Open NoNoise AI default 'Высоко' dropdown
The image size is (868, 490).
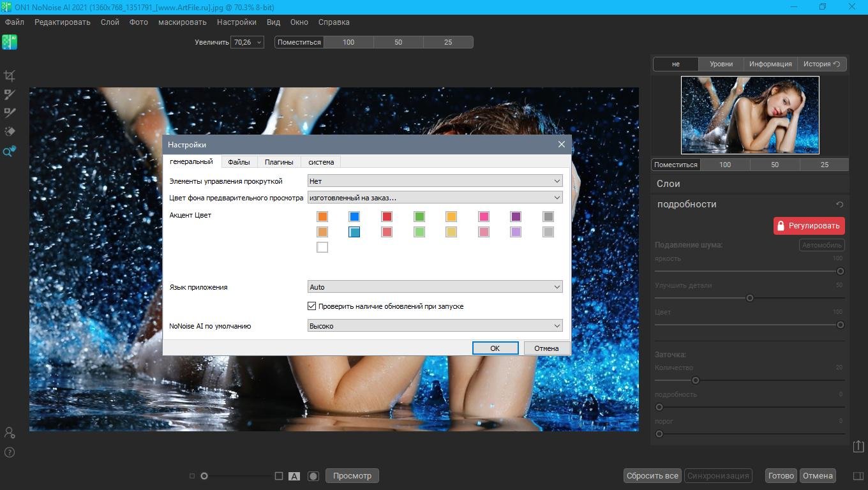pyautogui.click(x=435, y=326)
